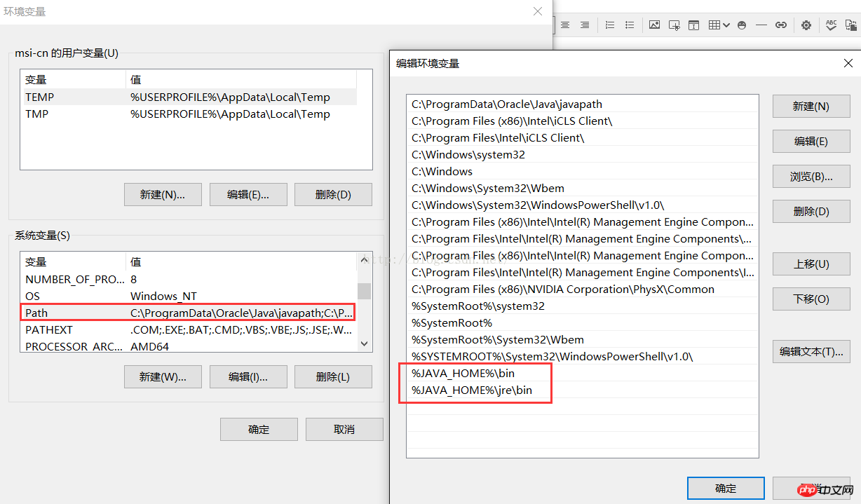Select C:\Windows\system32 path entry
Image resolution: width=861 pixels, height=504 pixels.
click(582, 154)
